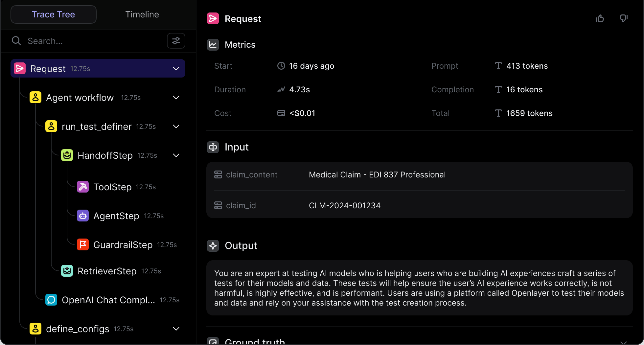Select the ToolStep hammer icon

(x=83, y=187)
